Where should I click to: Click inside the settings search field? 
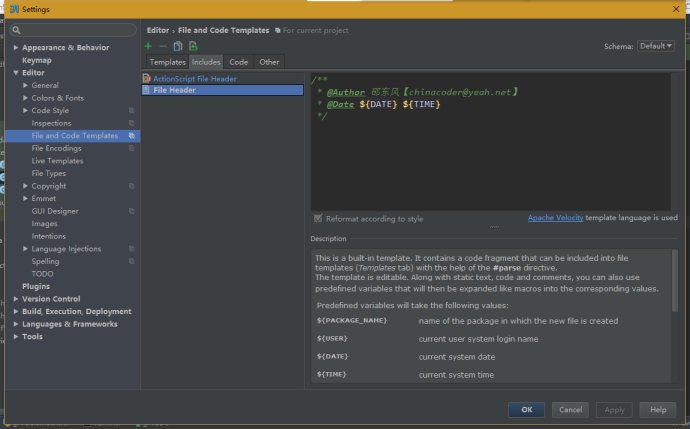(73, 30)
